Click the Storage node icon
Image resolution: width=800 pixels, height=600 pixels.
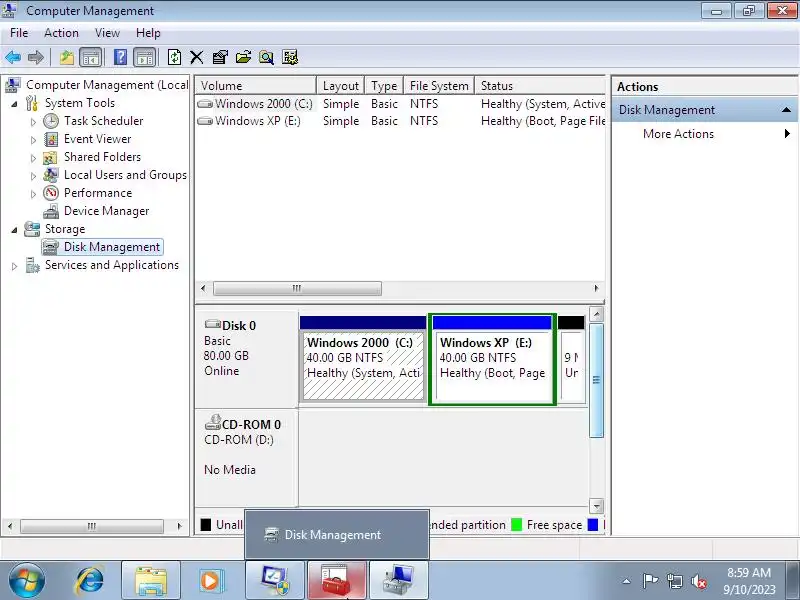(x=32, y=229)
